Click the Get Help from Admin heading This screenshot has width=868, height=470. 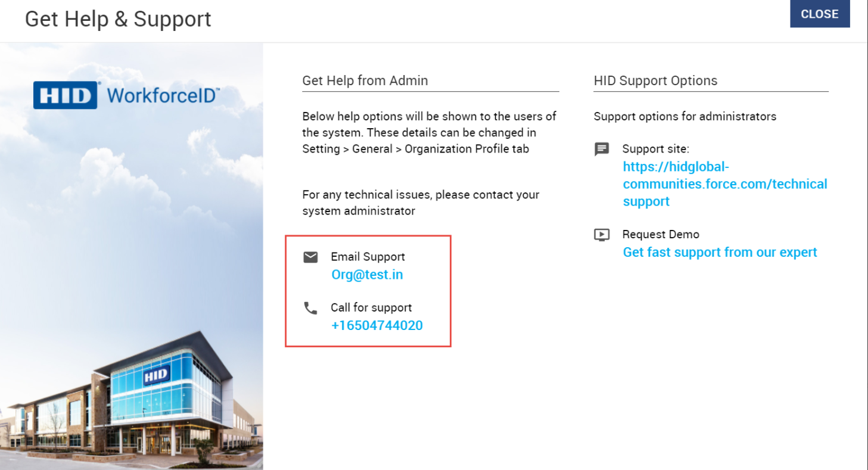(x=365, y=80)
